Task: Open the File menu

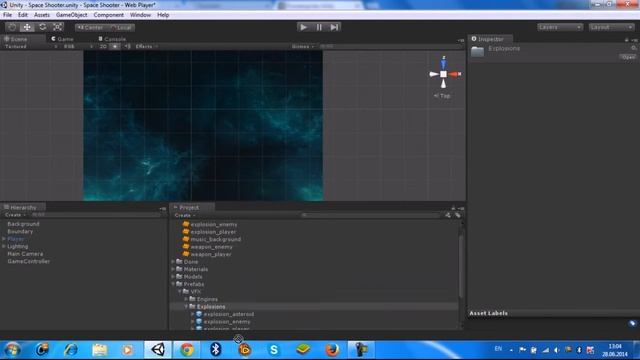Action: click(x=7, y=15)
